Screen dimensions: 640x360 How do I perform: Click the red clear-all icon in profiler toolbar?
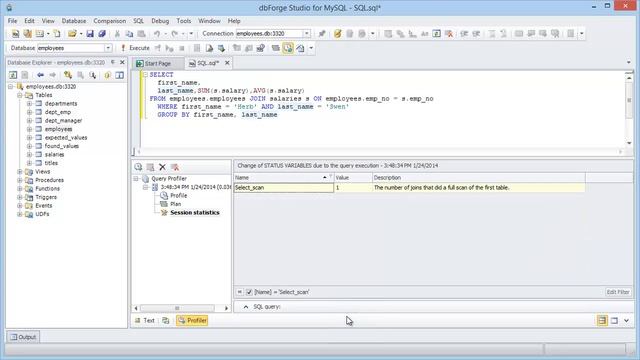click(x=175, y=167)
